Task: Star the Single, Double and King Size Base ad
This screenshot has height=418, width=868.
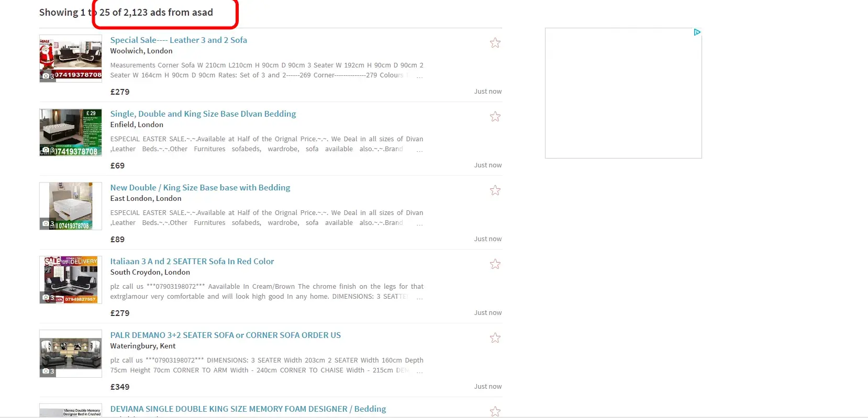Action: coord(495,117)
